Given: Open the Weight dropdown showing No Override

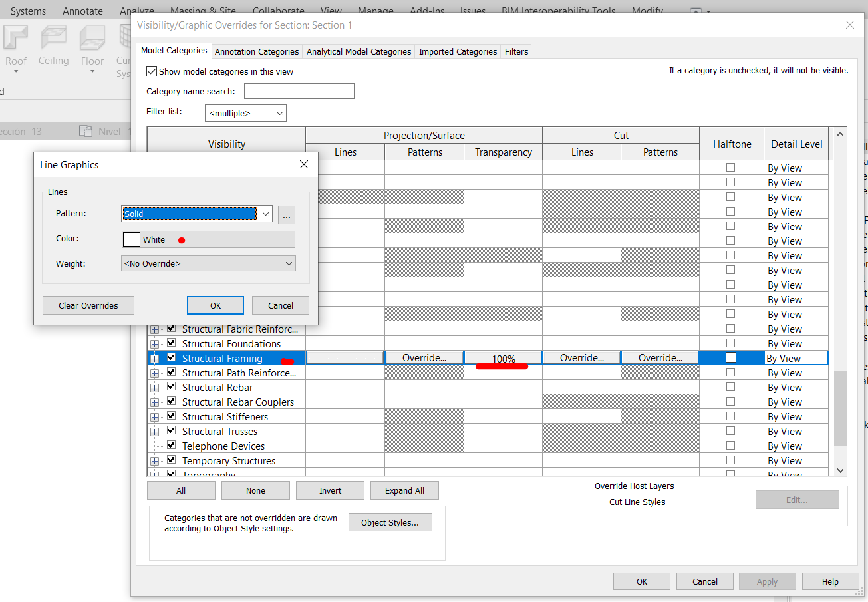Looking at the screenshot, I should click(x=288, y=263).
